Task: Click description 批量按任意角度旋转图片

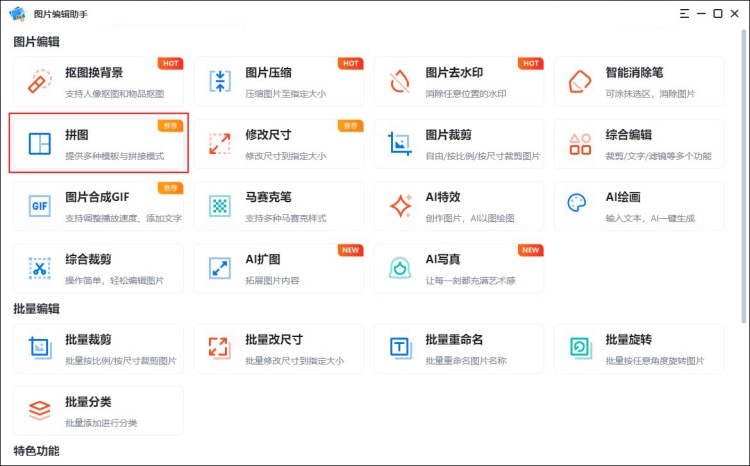Action: 655,361
